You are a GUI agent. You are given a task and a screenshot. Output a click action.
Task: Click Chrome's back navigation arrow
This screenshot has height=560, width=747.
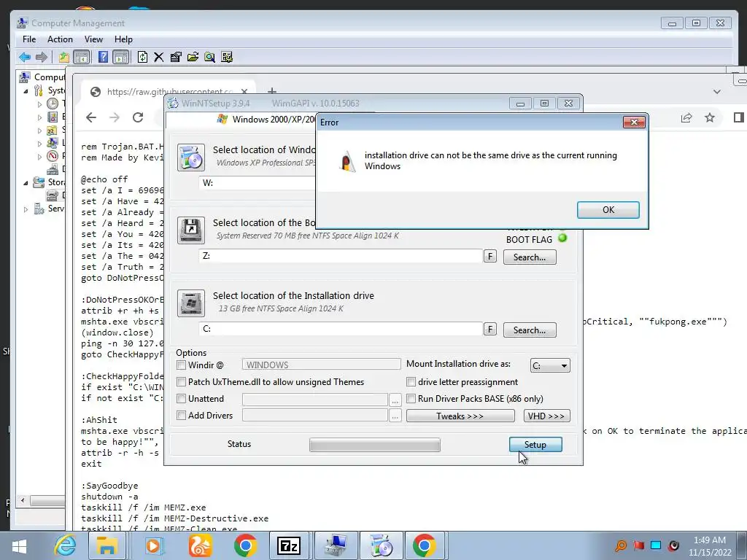(91, 117)
